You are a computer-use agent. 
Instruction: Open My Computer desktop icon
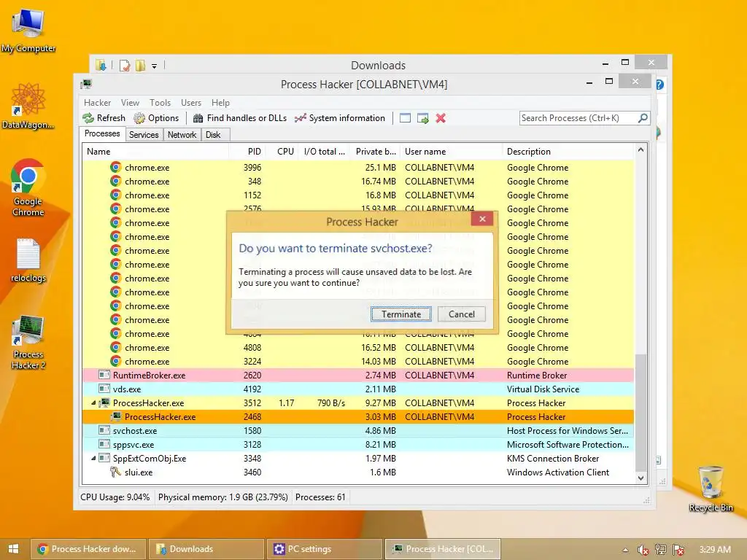point(28,31)
